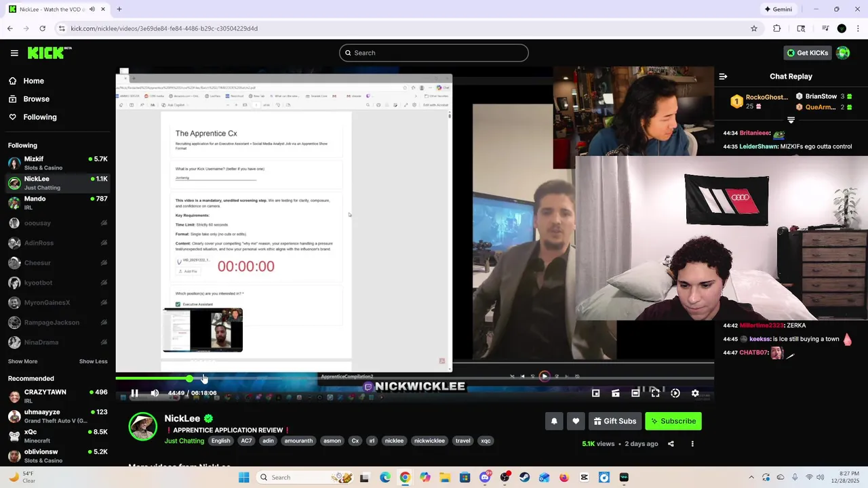Select the NickLee VOD browser tab
868x488 pixels.
57,9
